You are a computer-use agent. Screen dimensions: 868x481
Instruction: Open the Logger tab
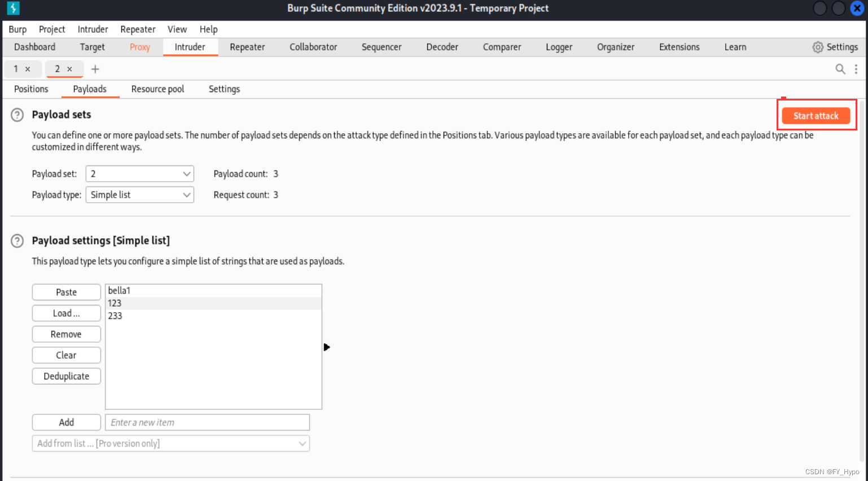[x=559, y=47]
